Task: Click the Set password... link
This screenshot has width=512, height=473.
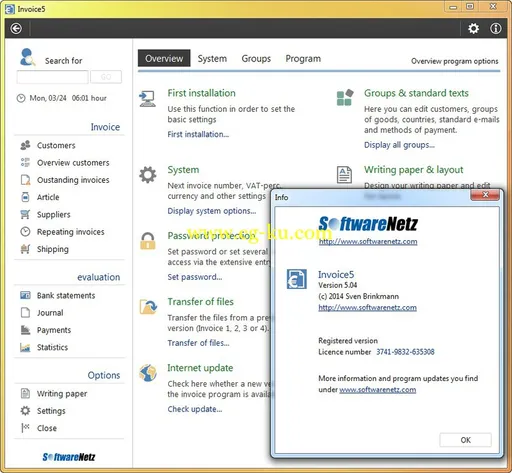Action: [195, 277]
